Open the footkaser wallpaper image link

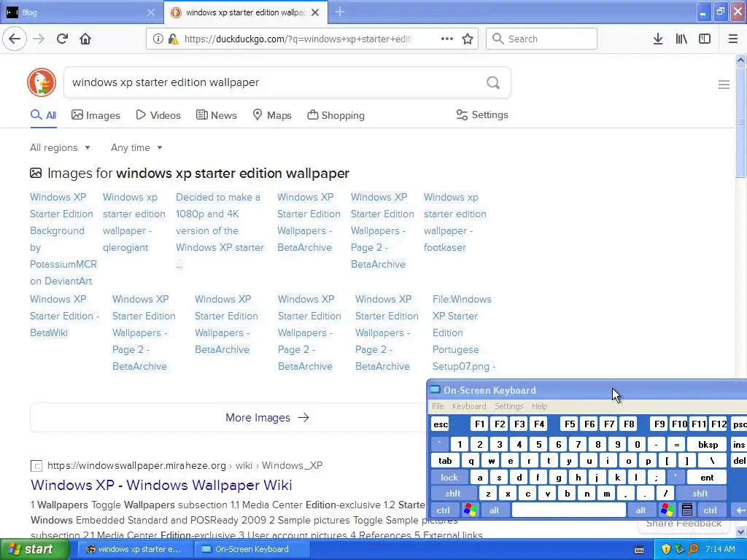click(x=455, y=222)
